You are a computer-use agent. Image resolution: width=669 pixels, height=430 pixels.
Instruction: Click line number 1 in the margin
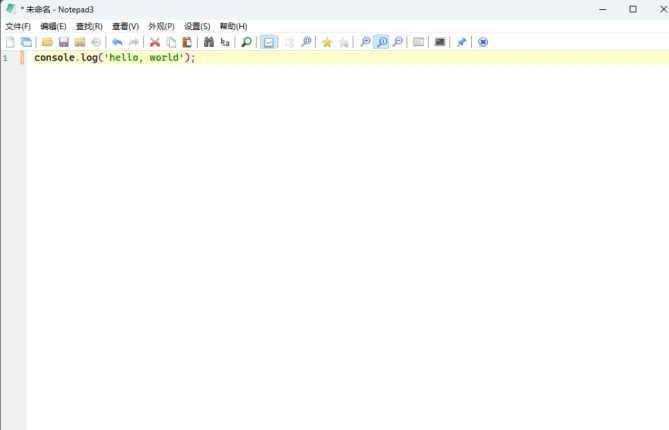tap(6, 58)
